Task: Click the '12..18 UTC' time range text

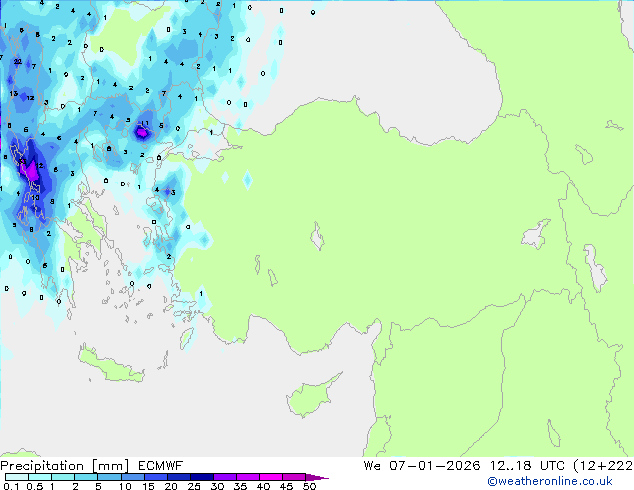Action: (527, 466)
